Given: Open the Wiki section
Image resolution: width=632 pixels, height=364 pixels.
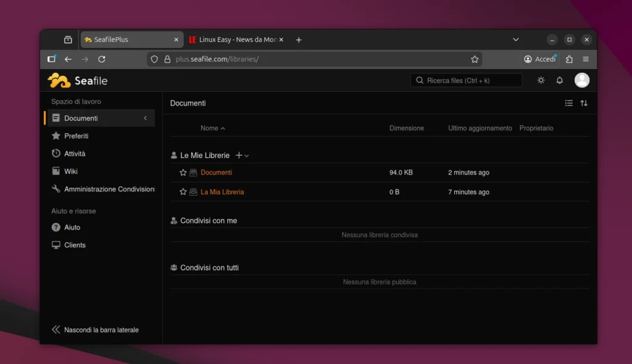Looking at the screenshot, I should pyautogui.click(x=71, y=171).
